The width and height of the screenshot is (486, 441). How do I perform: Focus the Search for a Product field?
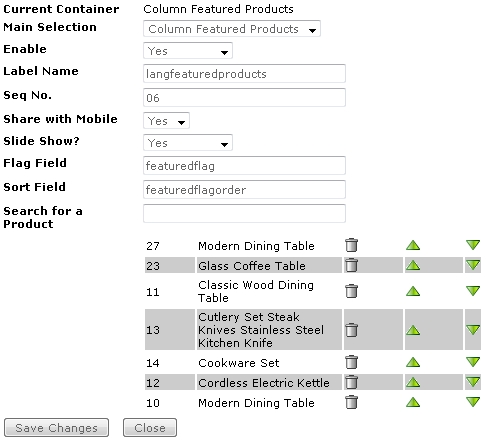point(244,213)
